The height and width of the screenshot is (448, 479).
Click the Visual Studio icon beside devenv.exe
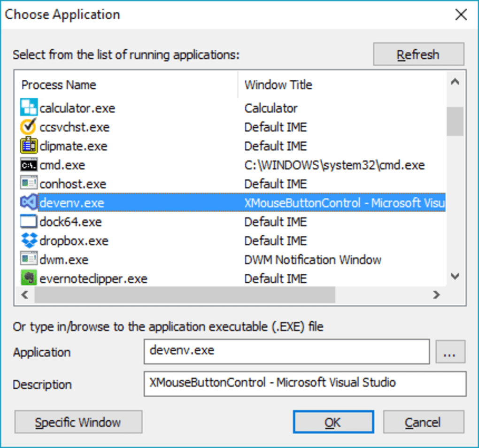click(x=28, y=202)
